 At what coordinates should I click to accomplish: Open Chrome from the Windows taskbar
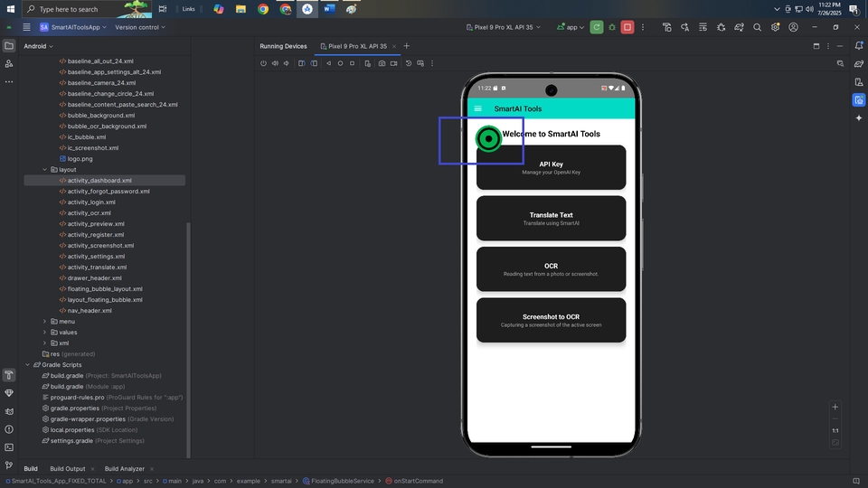pos(263,9)
